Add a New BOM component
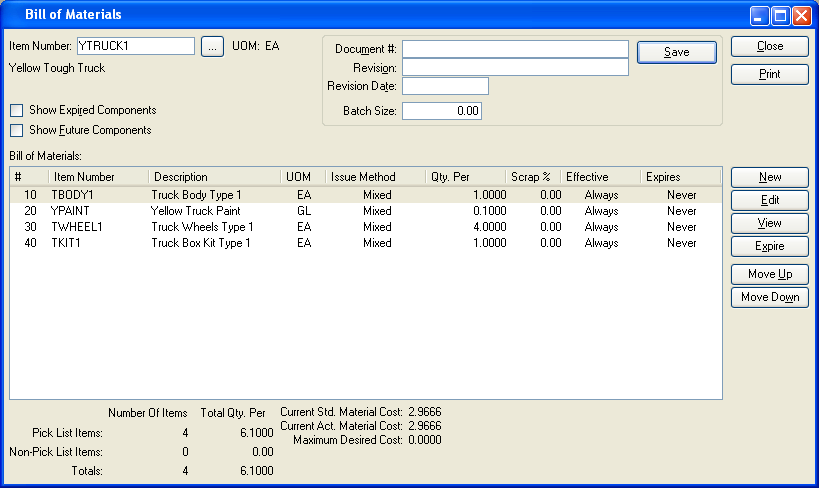This screenshot has width=819, height=488. pyautogui.click(x=769, y=177)
